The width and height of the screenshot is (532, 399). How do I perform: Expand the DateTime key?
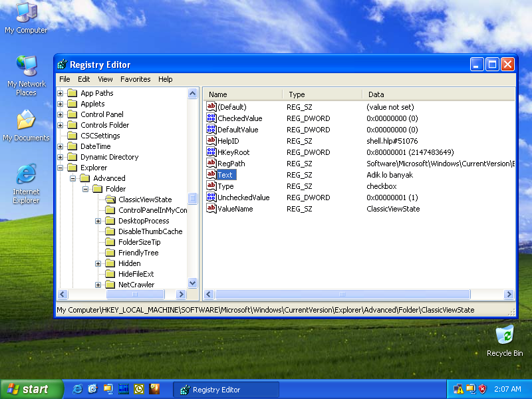[x=61, y=146]
